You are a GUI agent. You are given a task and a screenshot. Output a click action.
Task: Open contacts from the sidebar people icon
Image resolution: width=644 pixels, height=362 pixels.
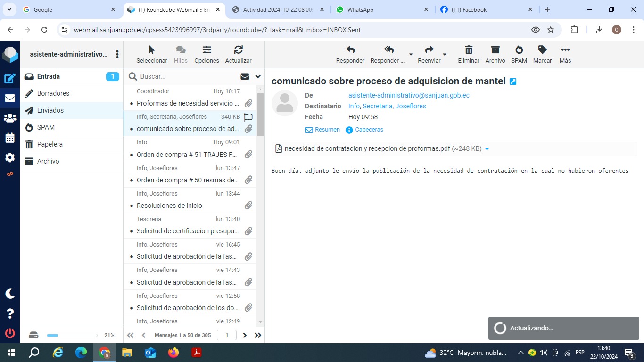[10, 118]
